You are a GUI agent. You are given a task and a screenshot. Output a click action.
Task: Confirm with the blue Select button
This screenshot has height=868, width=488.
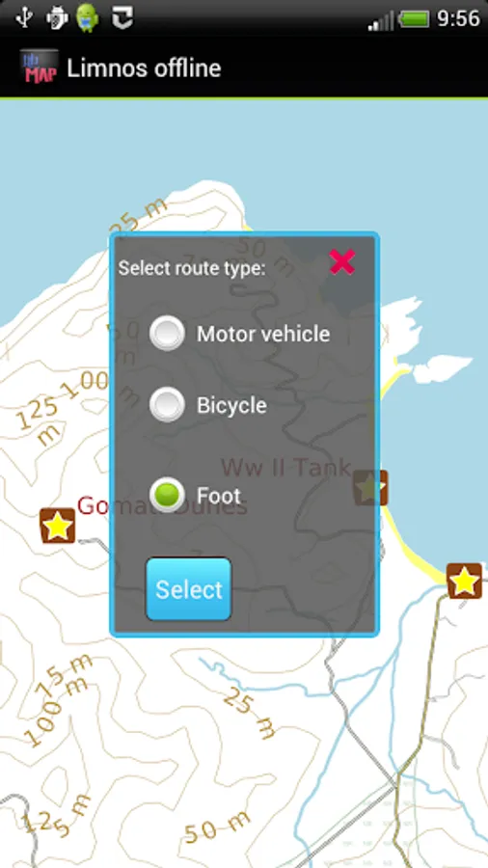pyautogui.click(x=189, y=589)
